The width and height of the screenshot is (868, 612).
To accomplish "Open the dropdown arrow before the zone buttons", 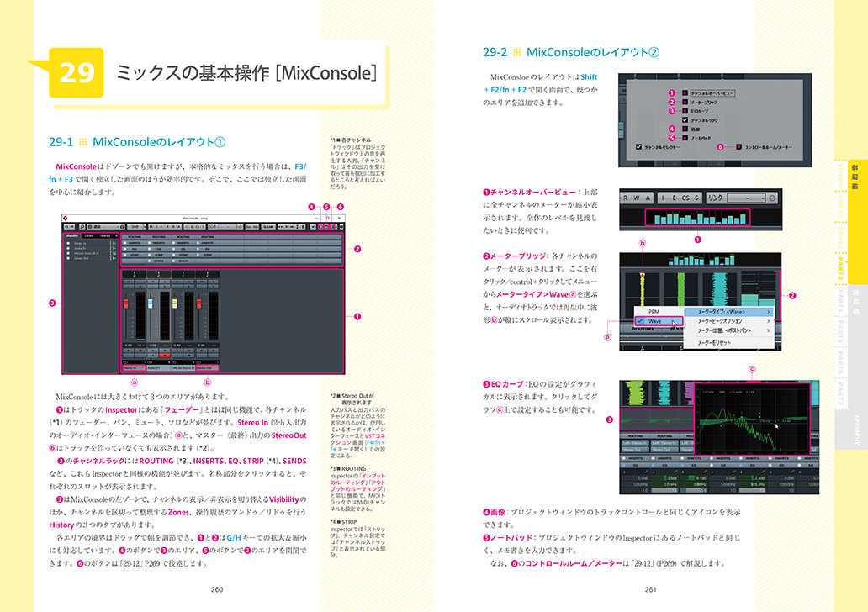I will pyautogui.click(x=313, y=227).
